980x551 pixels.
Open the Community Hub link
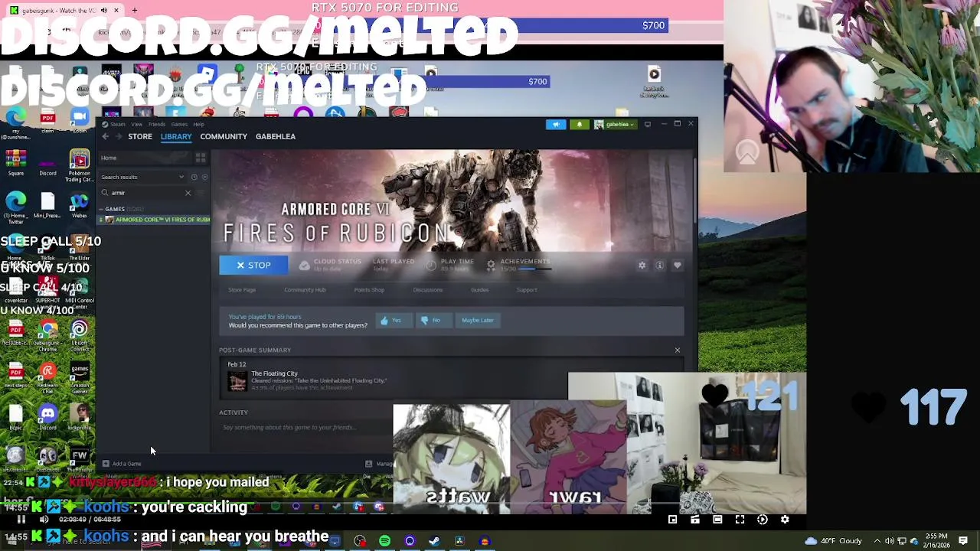pos(305,290)
